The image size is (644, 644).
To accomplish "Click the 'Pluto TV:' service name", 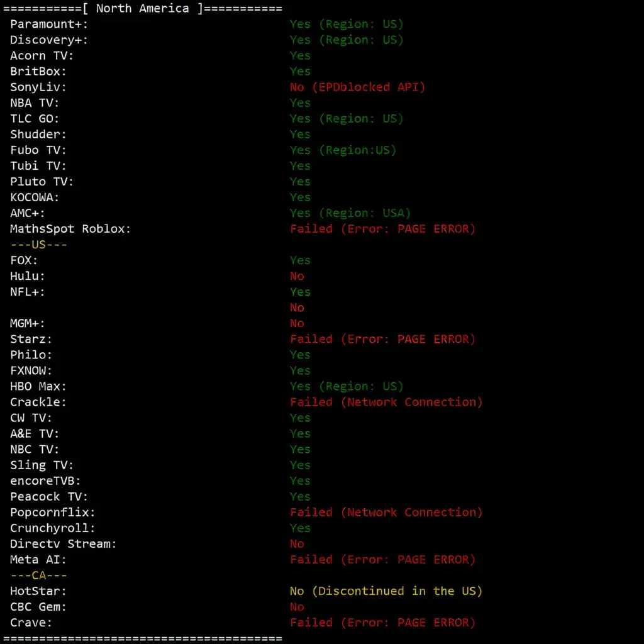I will 42,182.
